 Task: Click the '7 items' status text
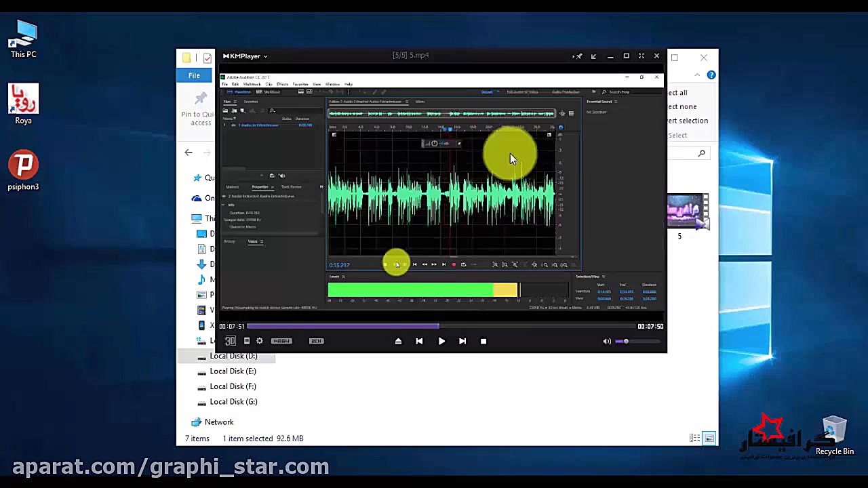click(x=197, y=439)
